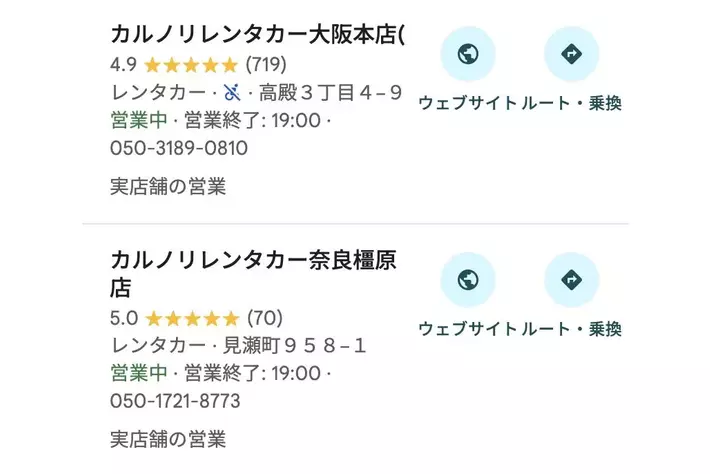Image resolution: width=710 pixels, height=474 pixels.
Task: Open the カルノリレンタカー大阪本店 listing title
Action: point(257,35)
